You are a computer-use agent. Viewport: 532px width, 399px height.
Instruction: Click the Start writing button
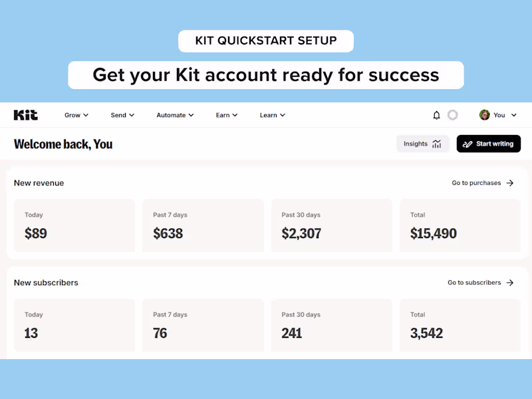pos(489,144)
